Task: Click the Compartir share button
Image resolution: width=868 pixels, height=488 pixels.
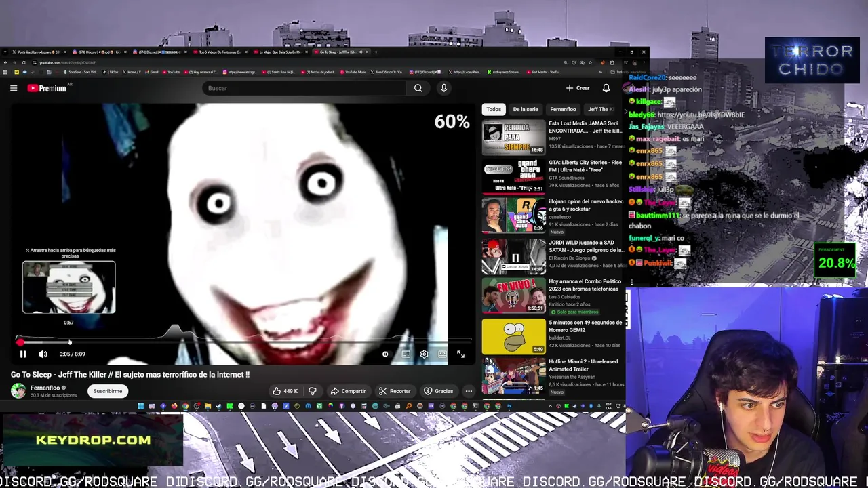Action: coord(348,391)
